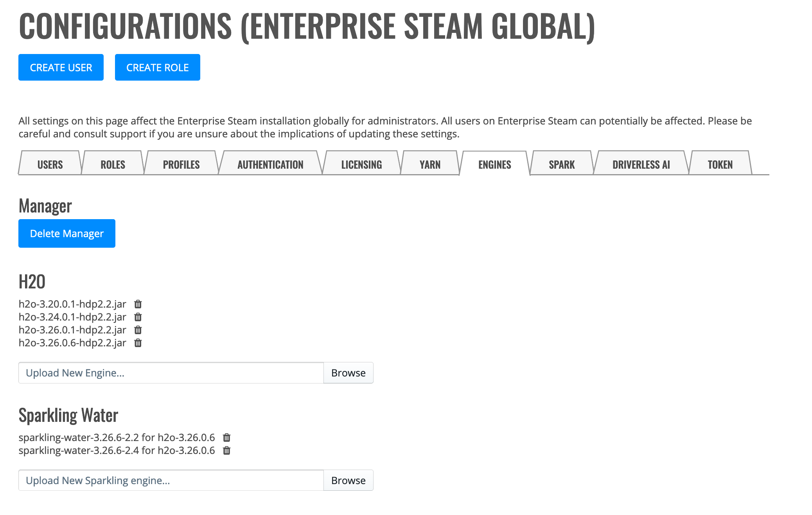Click the Delete Manager button
Image resolution: width=812 pixels, height=515 pixels.
67,233
